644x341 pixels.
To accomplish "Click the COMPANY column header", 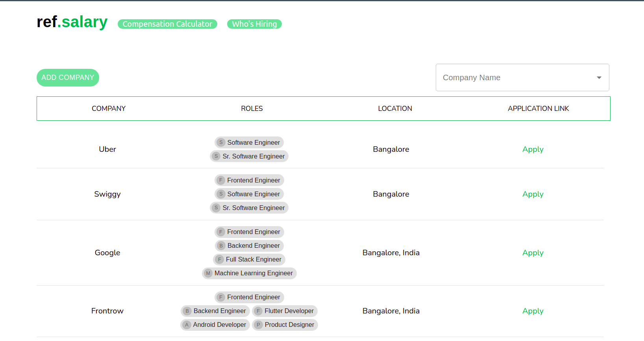I will coord(109,109).
